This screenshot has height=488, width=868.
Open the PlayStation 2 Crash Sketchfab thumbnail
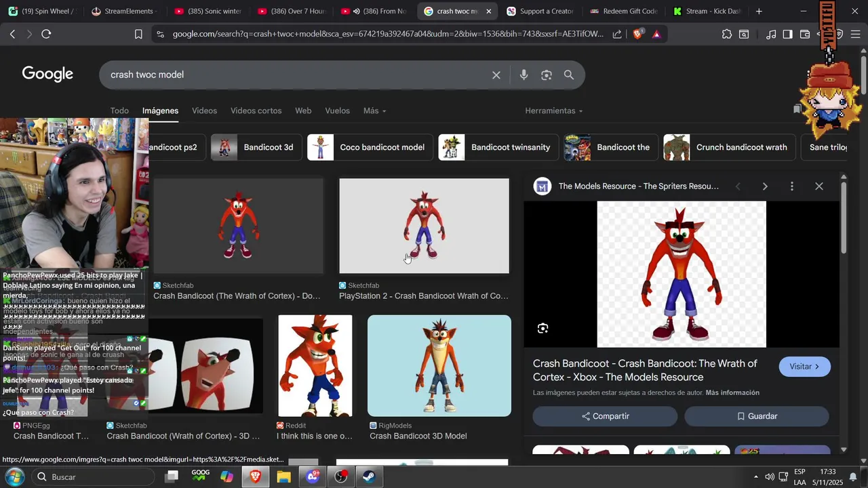point(424,226)
